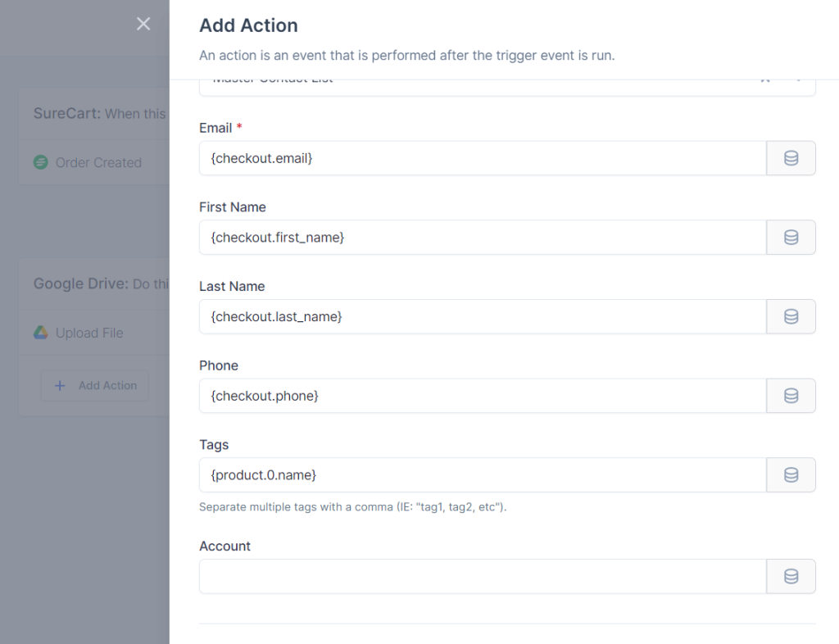
Task: Click into the Phone input field
Action: pos(483,396)
